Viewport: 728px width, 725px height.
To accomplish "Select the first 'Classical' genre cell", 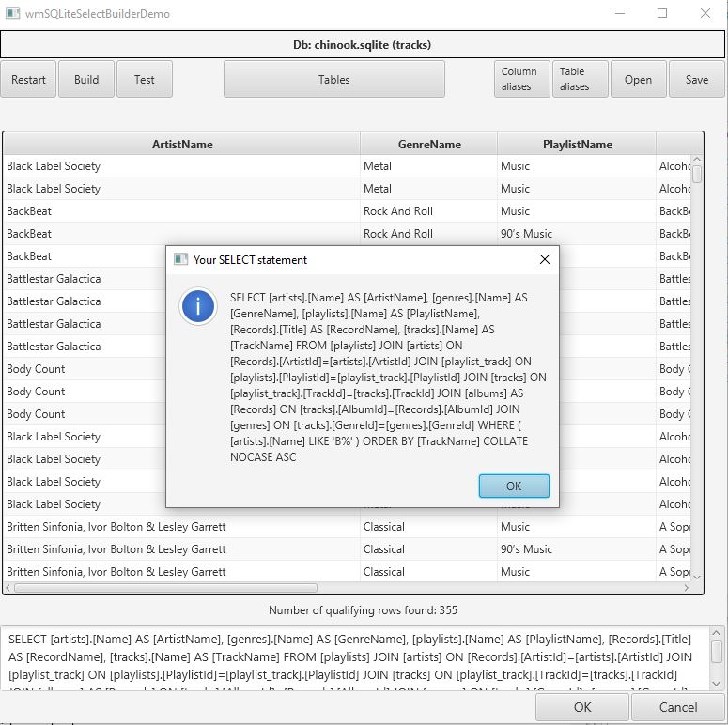I will coord(428,527).
